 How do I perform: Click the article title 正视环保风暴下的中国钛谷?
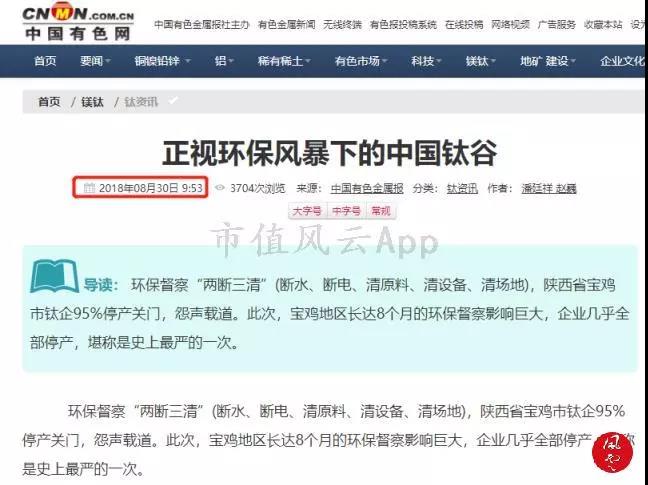tap(329, 153)
